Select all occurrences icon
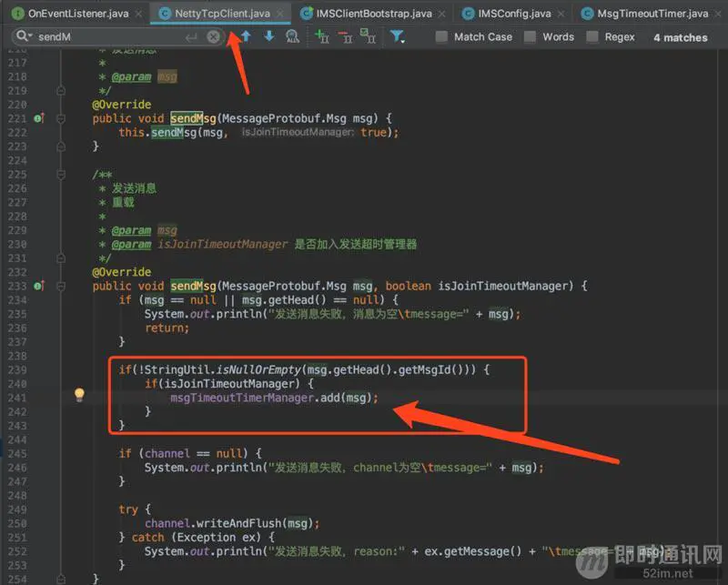The image size is (728, 585). coord(368,36)
